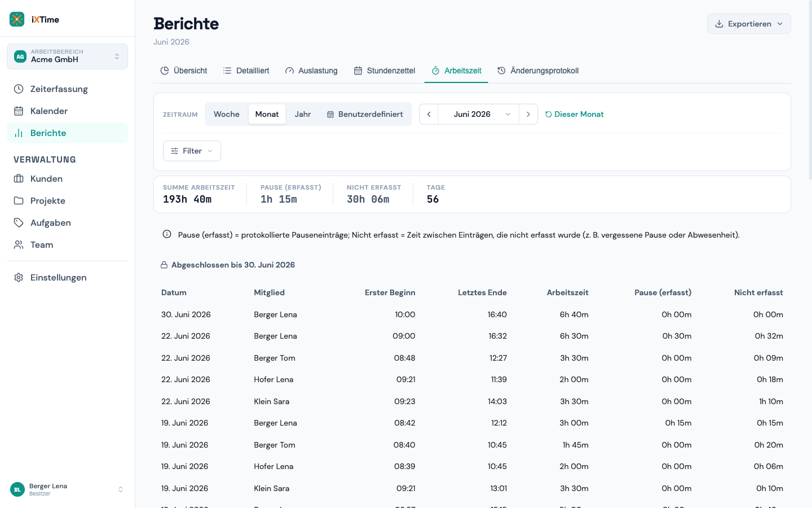Open the Exportieren dropdown
This screenshot has height=508, width=812.
click(x=749, y=24)
